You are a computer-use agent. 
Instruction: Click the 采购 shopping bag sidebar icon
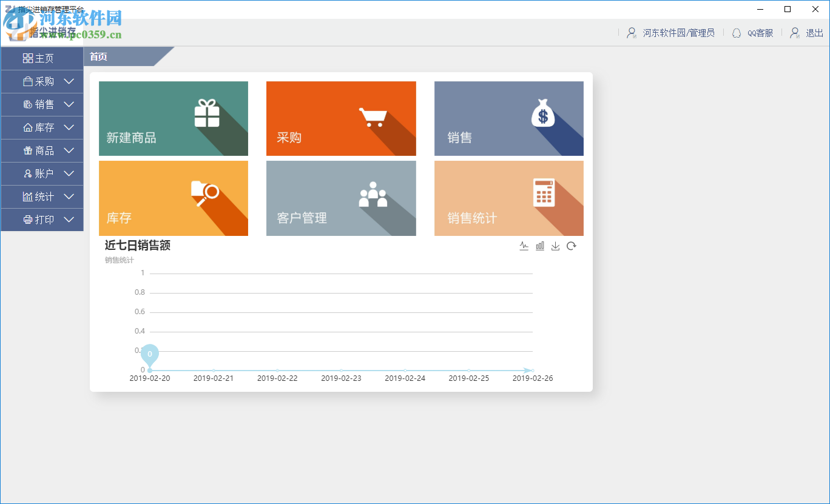(x=28, y=81)
